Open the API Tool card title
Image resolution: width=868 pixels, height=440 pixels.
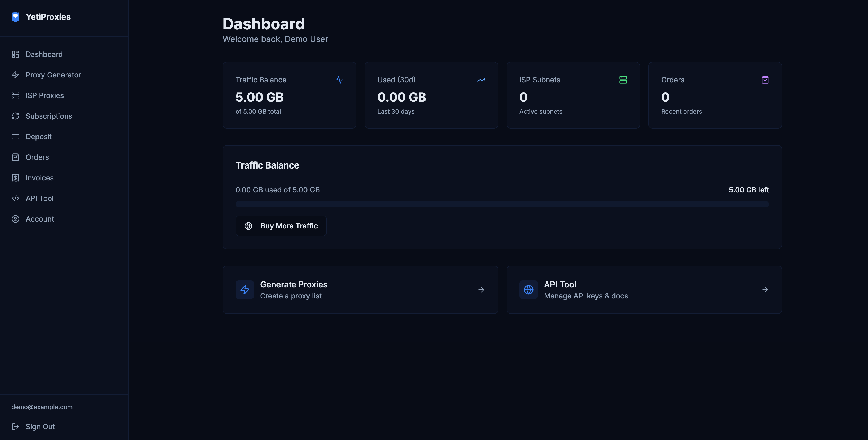click(560, 285)
